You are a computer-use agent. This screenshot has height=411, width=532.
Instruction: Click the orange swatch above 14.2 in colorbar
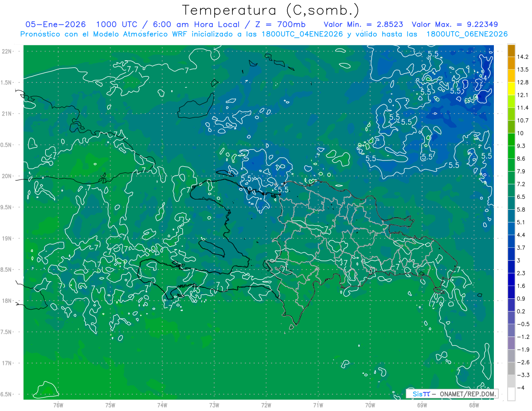click(x=511, y=51)
